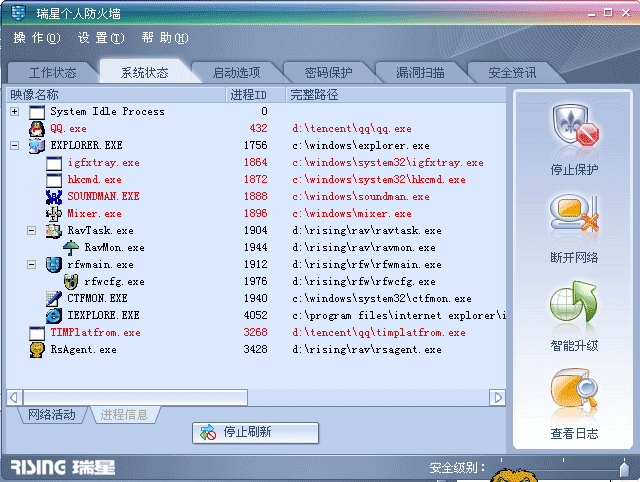Switch to the 网络活动 bottom tab
The height and width of the screenshot is (482, 640).
pos(52,415)
